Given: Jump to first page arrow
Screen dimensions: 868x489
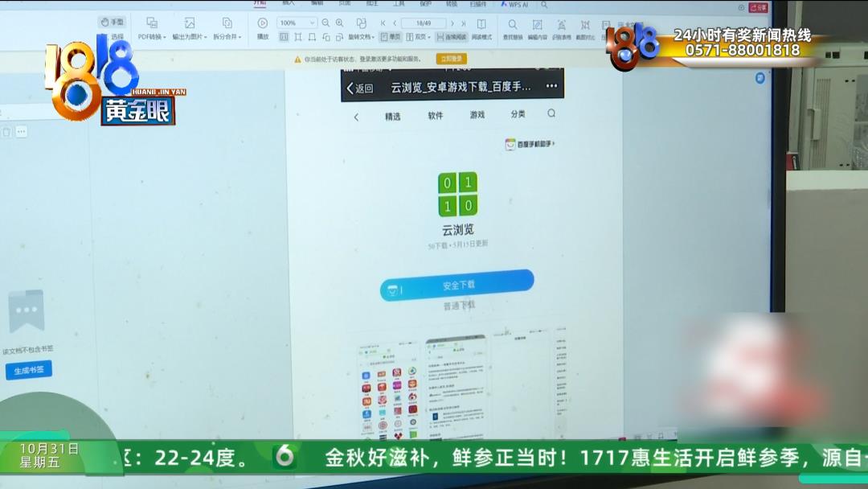Looking at the screenshot, I should 383,23.
